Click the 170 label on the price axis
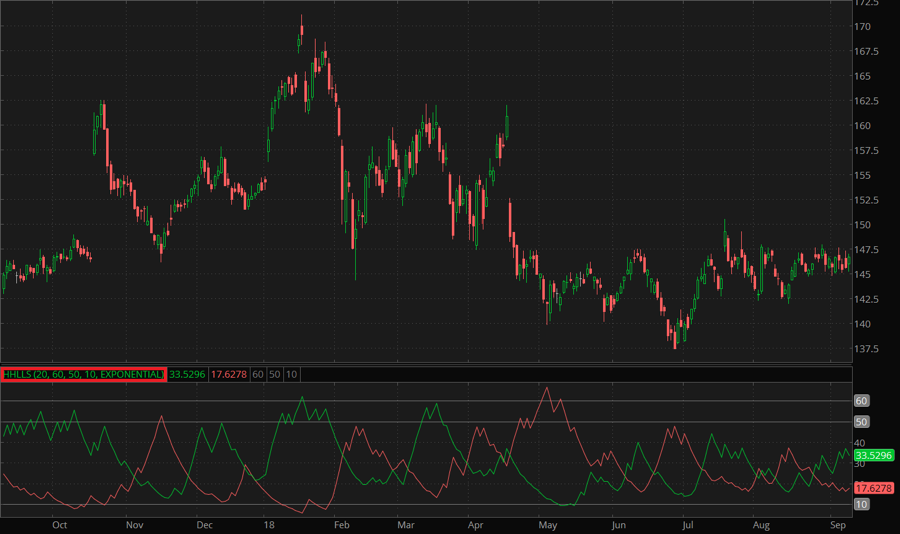900x534 pixels. pos(862,27)
